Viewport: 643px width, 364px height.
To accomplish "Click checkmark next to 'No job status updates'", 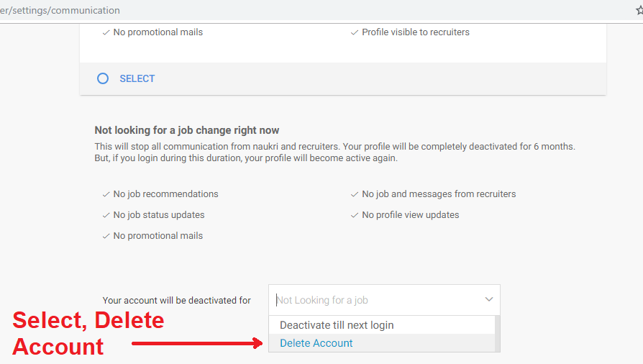I will click(x=106, y=215).
